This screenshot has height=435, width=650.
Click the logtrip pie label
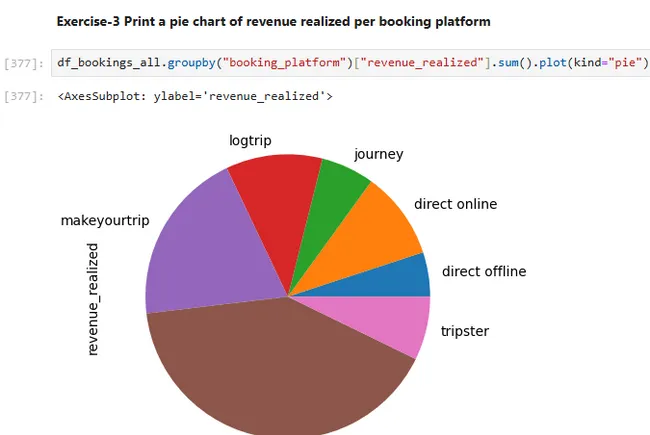(250, 141)
